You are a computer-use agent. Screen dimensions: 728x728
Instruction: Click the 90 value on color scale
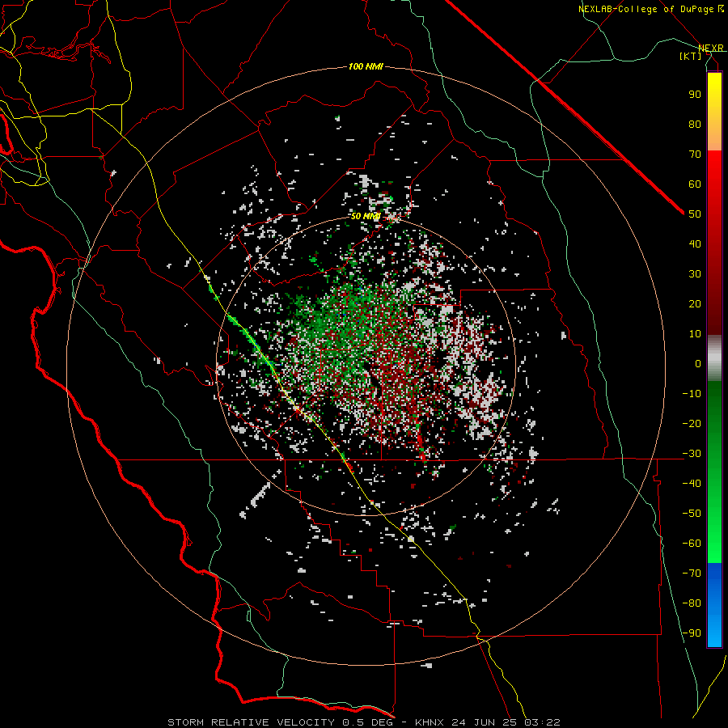pyautogui.click(x=695, y=95)
